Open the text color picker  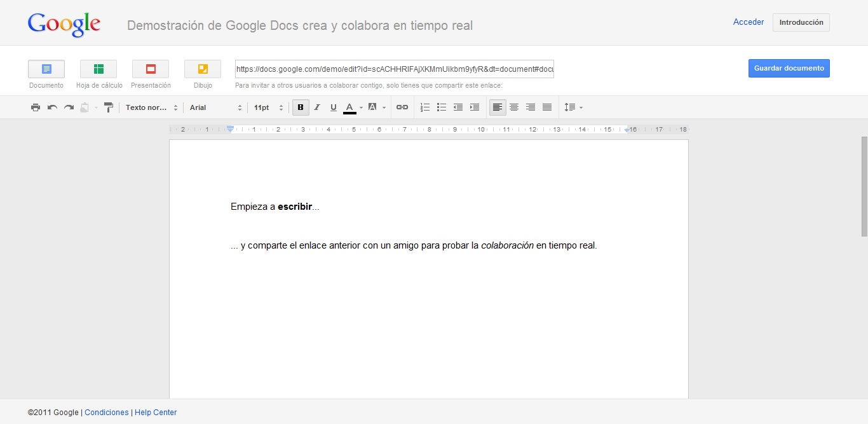[x=350, y=107]
